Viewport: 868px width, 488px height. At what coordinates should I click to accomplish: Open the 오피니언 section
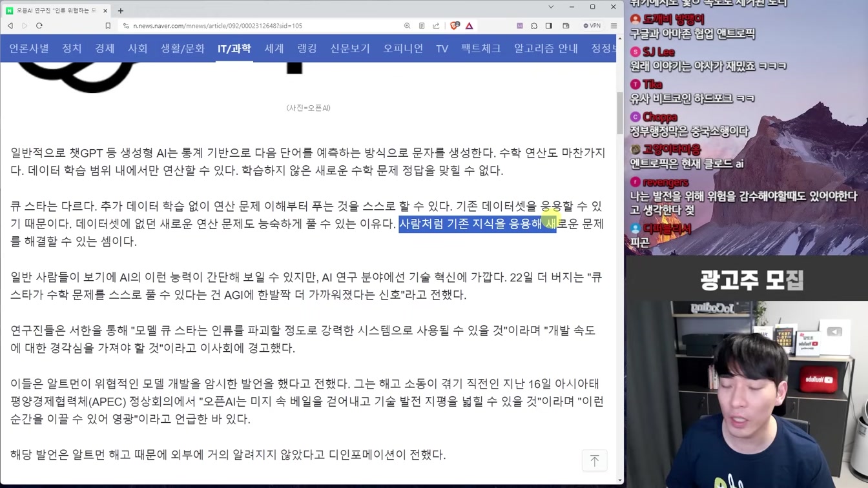[403, 48]
